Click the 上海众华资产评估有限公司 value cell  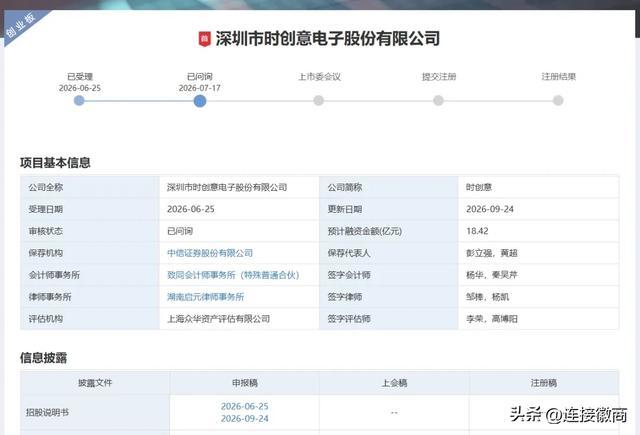(239, 319)
